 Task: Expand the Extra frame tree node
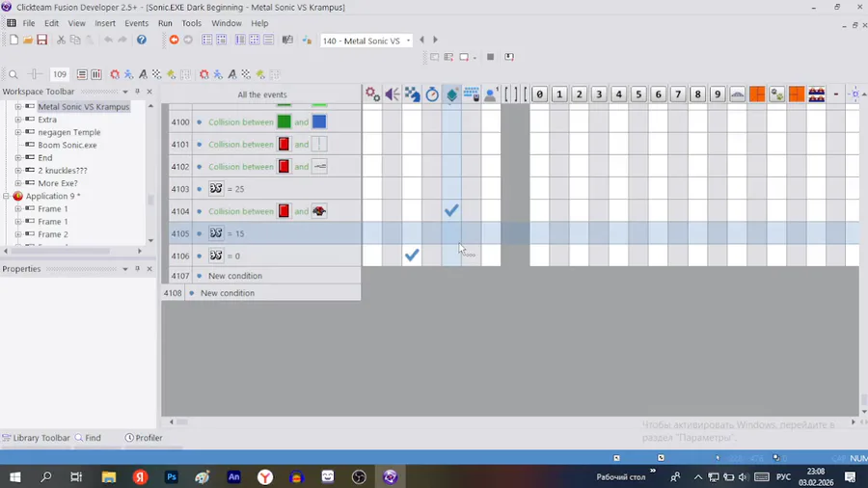click(x=18, y=119)
